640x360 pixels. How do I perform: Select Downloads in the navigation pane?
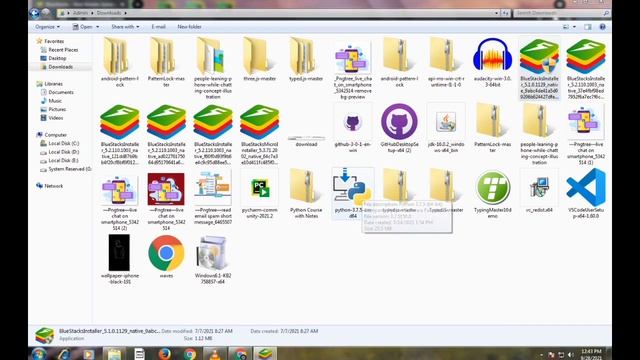click(60, 67)
